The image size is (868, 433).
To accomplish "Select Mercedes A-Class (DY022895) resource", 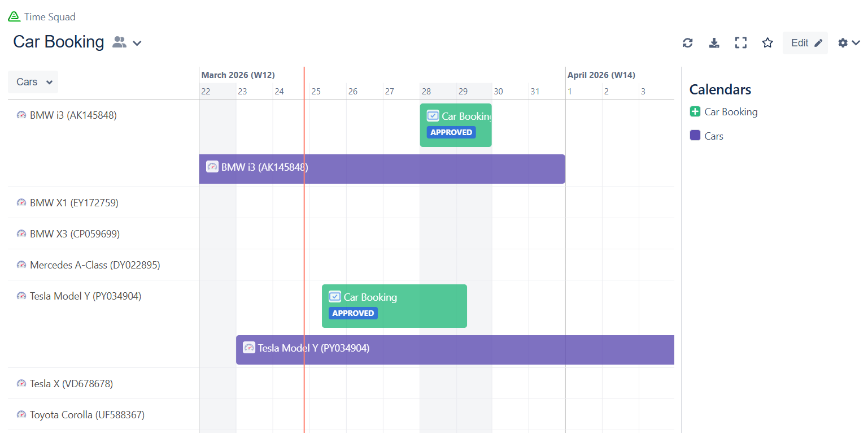I will [x=94, y=265].
